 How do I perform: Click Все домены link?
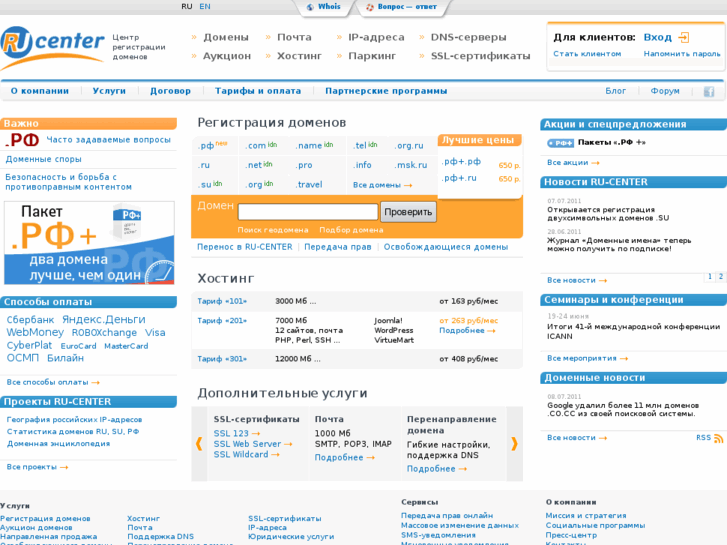383,185
